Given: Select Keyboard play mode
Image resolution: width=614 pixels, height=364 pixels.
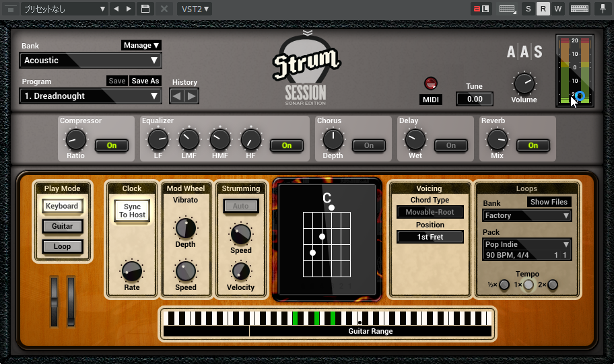Looking at the screenshot, I should click(x=62, y=206).
